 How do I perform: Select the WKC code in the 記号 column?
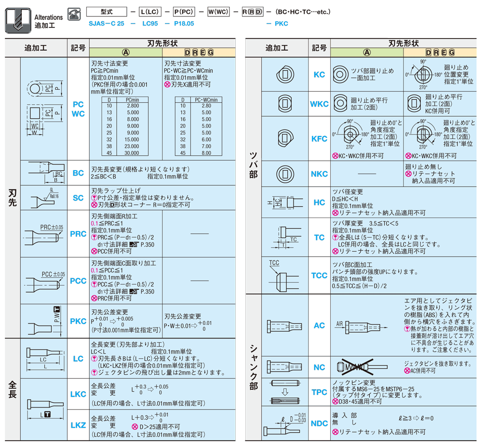(x=319, y=104)
